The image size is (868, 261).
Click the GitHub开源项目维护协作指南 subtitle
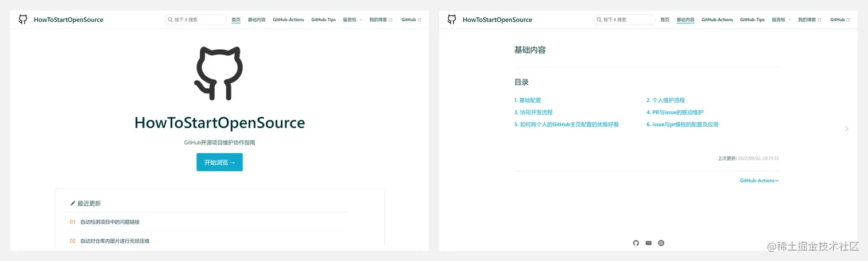(x=219, y=142)
